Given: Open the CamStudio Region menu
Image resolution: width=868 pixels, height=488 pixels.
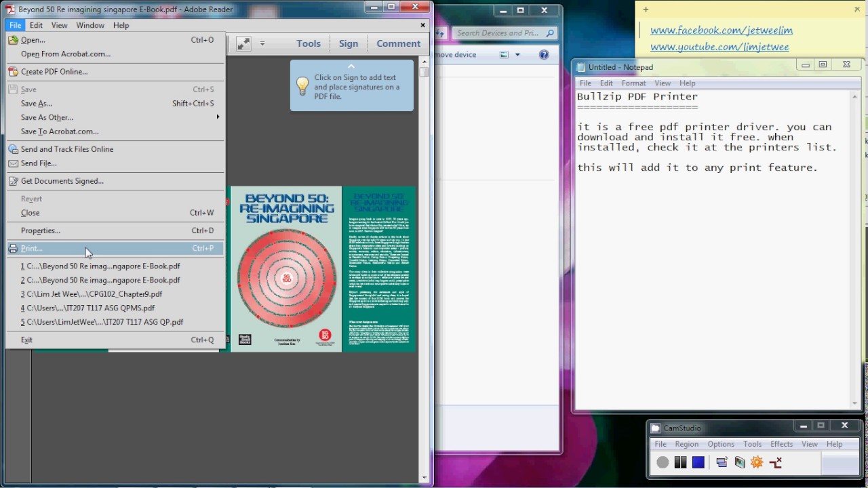Looking at the screenshot, I should click(686, 444).
